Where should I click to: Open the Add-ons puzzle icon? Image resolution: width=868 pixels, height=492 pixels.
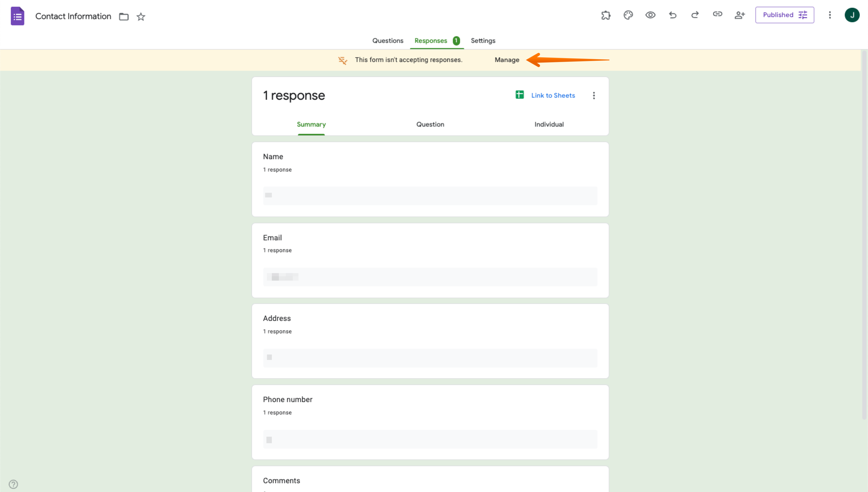606,15
